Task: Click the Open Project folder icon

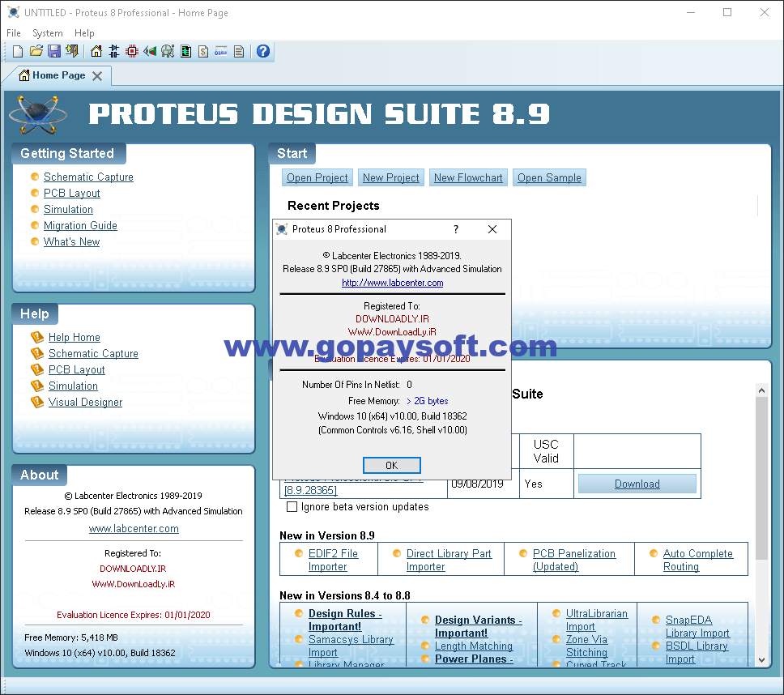Action: 36,51
